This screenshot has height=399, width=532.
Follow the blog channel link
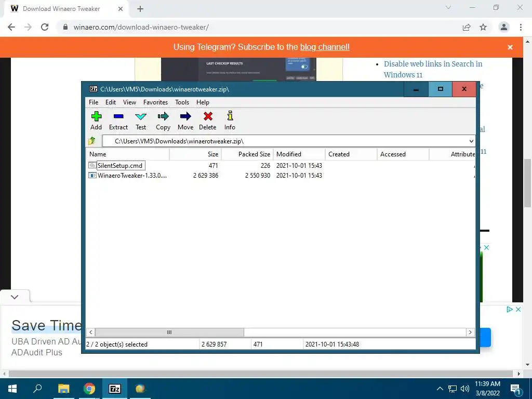[x=325, y=47]
